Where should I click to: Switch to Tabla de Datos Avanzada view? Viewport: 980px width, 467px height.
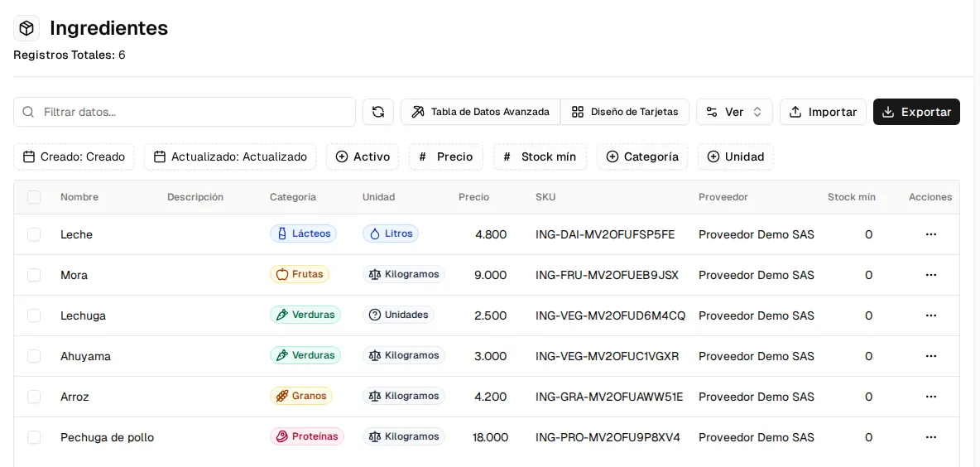tap(481, 112)
